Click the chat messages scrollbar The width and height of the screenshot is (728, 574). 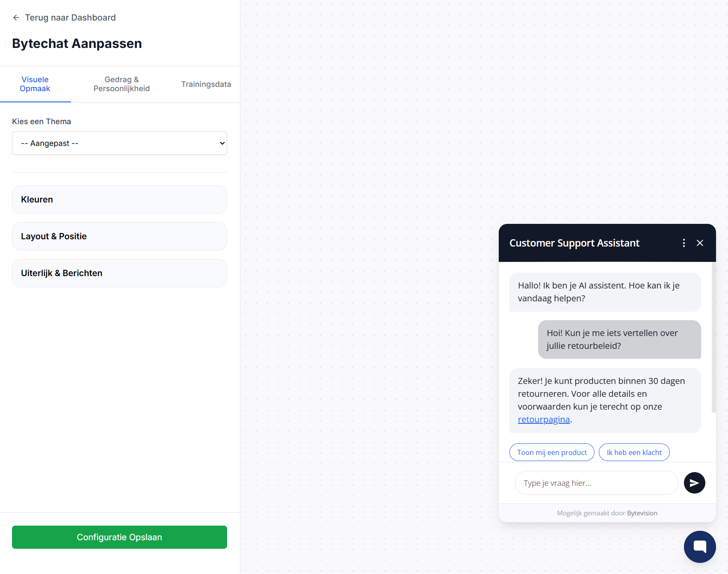click(x=713, y=338)
